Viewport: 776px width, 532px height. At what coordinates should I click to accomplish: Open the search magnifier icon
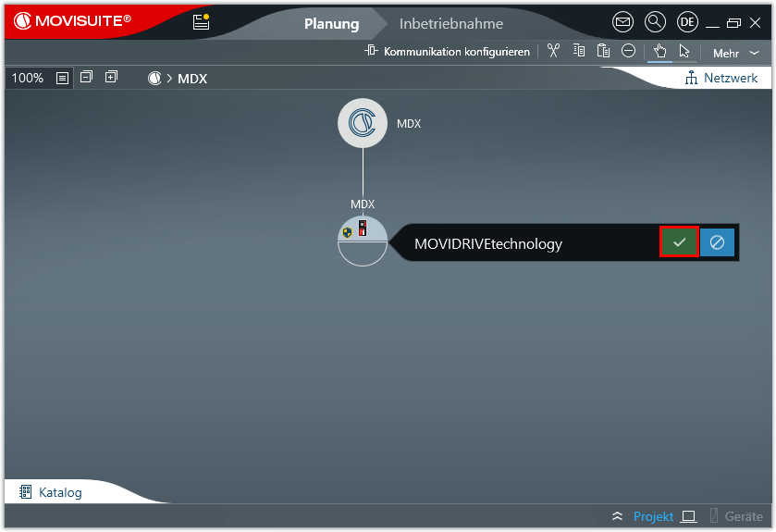point(655,22)
